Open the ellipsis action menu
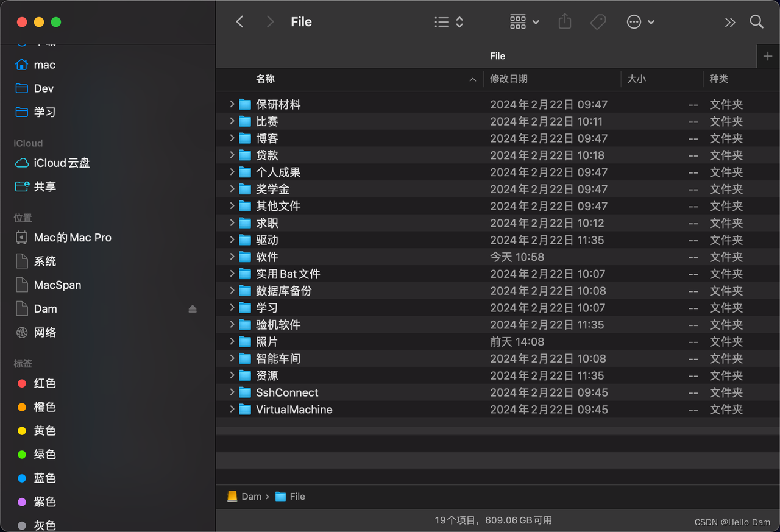This screenshot has height=532, width=780. click(640, 22)
